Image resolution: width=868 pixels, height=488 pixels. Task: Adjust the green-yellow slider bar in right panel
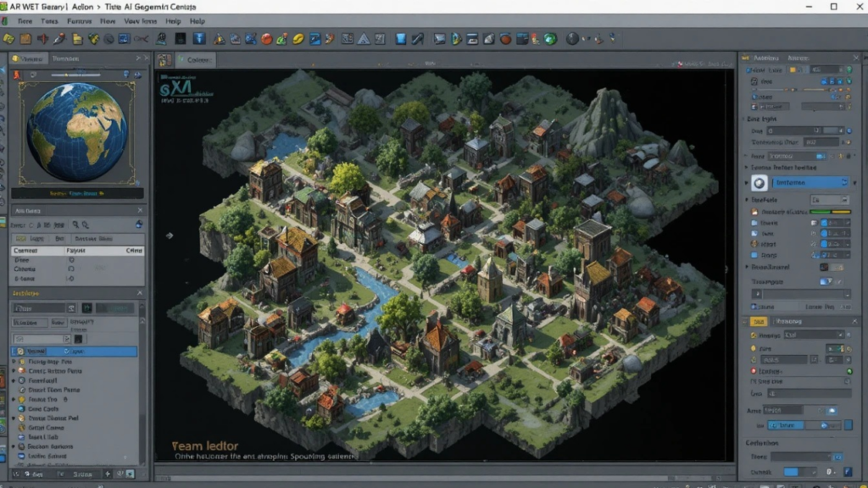point(830,212)
